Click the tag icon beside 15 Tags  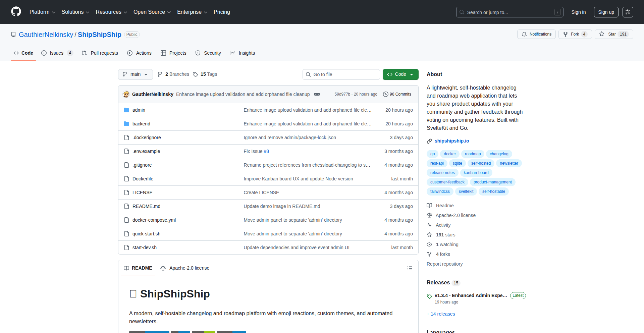195,74
